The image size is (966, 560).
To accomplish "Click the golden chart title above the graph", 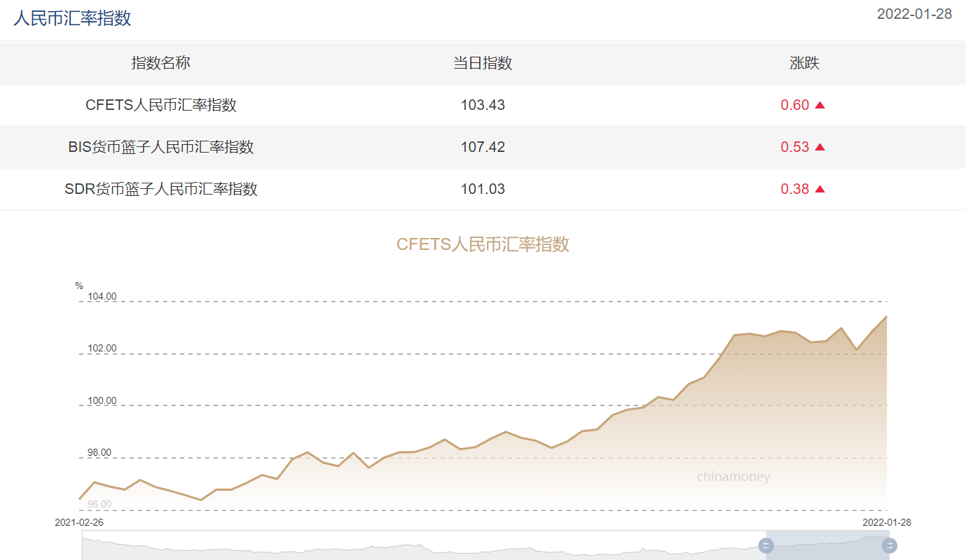I will pos(483,244).
